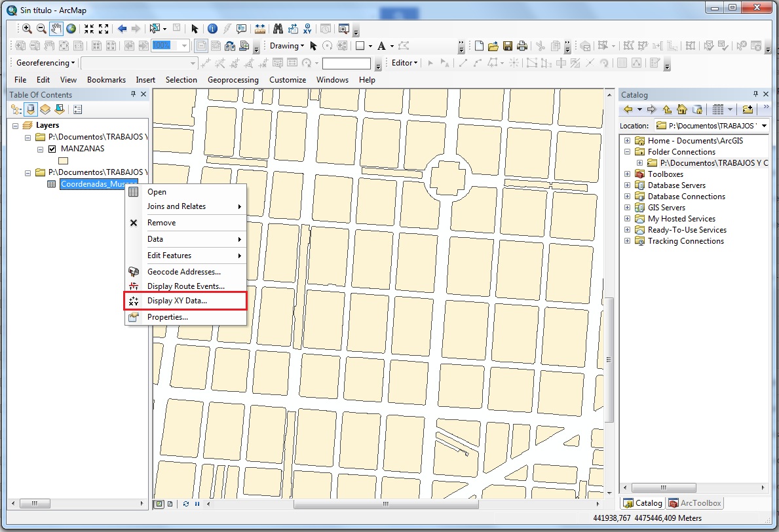779x532 pixels.
Task: Click the map horizontal scrollbar
Action: click(x=385, y=503)
